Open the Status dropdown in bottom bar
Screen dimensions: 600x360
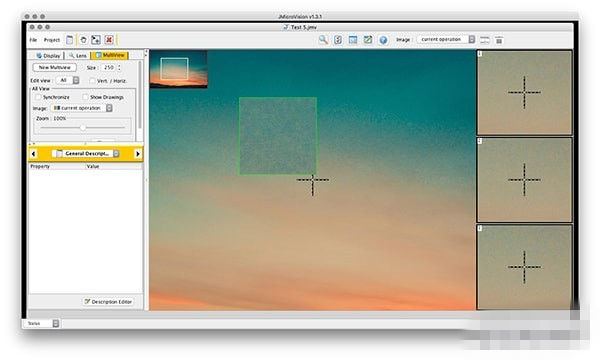point(42,324)
